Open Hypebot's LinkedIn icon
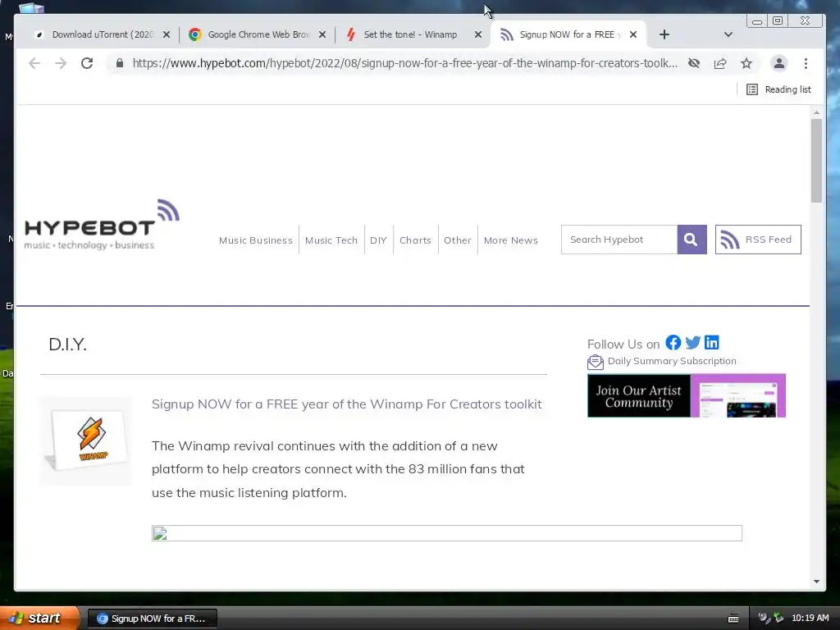Viewport: 840px width, 630px height. click(x=711, y=342)
